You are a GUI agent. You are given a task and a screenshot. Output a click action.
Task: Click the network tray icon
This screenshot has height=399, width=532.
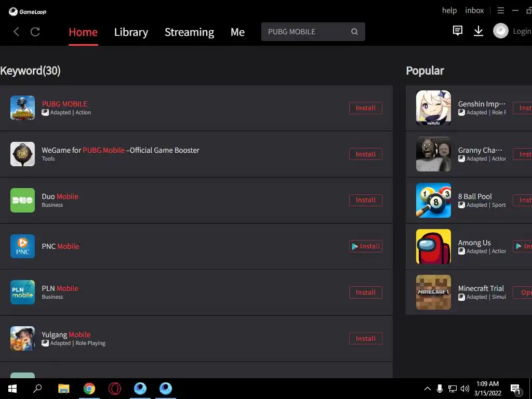[453, 389]
